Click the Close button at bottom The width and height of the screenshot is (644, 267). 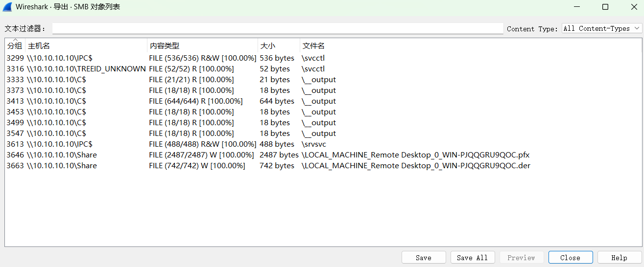[570, 258]
